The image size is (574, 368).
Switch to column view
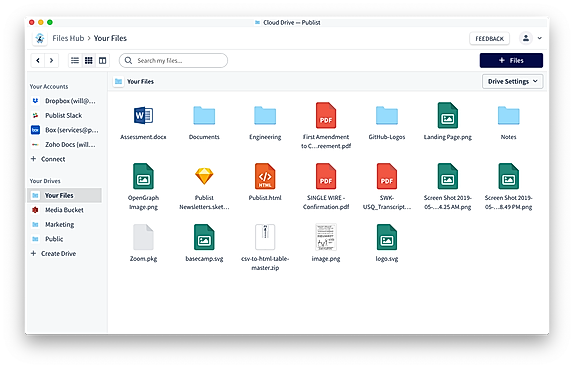102,60
